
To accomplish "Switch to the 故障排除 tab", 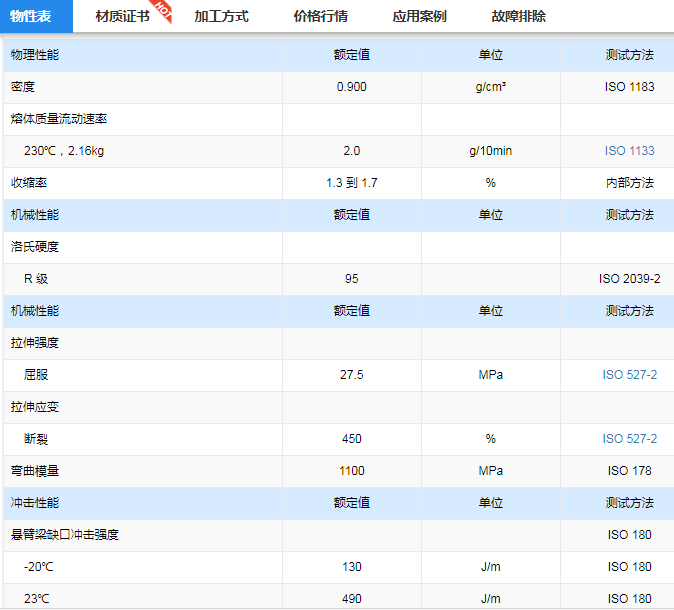I will click(x=518, y=17).
